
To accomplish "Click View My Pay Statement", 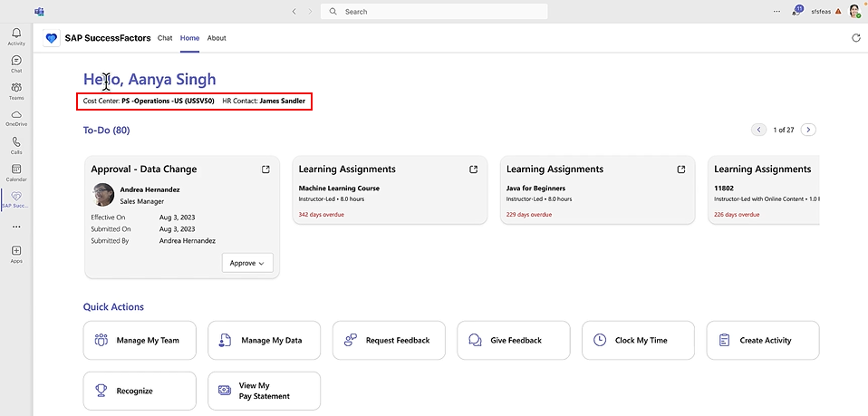I will click(x=264, y=391).
